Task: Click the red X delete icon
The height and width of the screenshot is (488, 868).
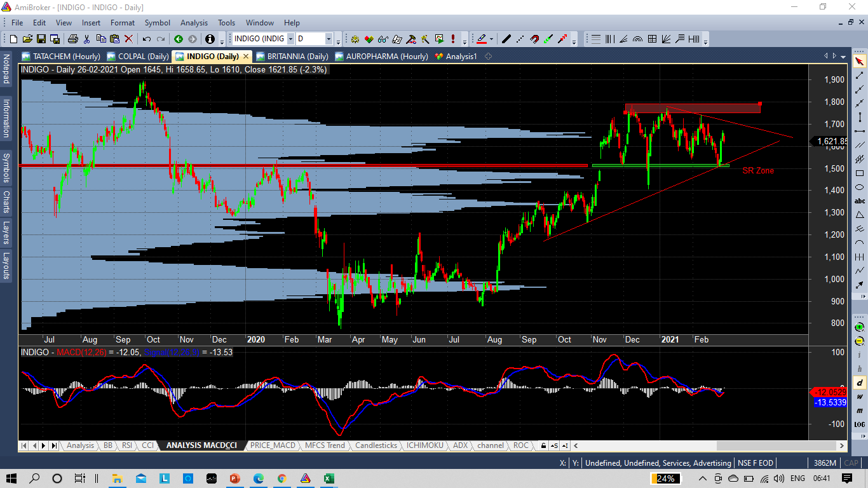Action: (129, 39)
